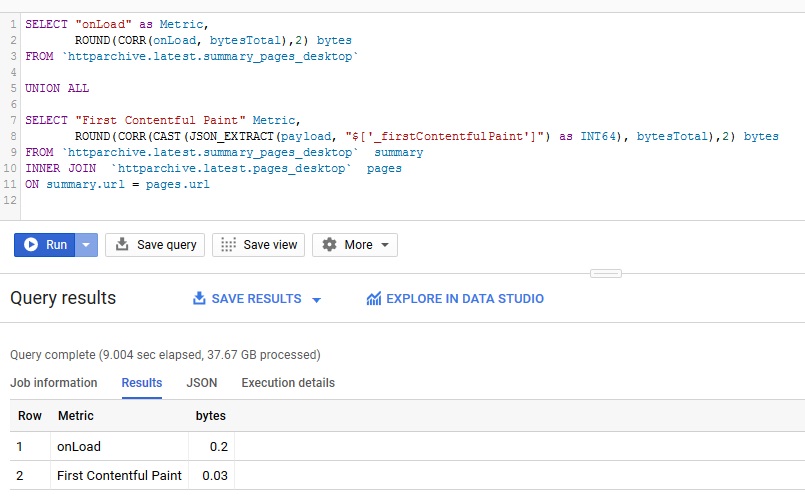Open the EXPLORE IN DATA STUDIO link
Image resolution: width=805 pixels, height=497 pixels.
coord(464,299)
